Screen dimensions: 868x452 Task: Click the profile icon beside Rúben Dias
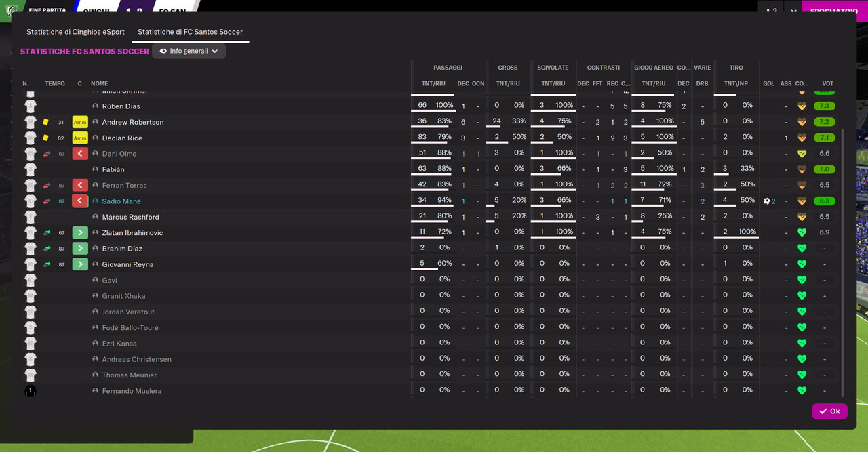click(x=96, y=106)
